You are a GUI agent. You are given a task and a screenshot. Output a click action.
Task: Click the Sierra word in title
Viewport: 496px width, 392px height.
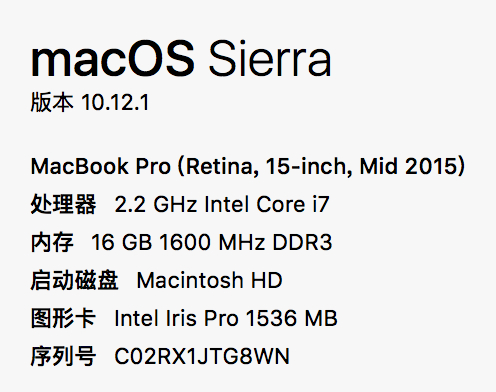270,59
